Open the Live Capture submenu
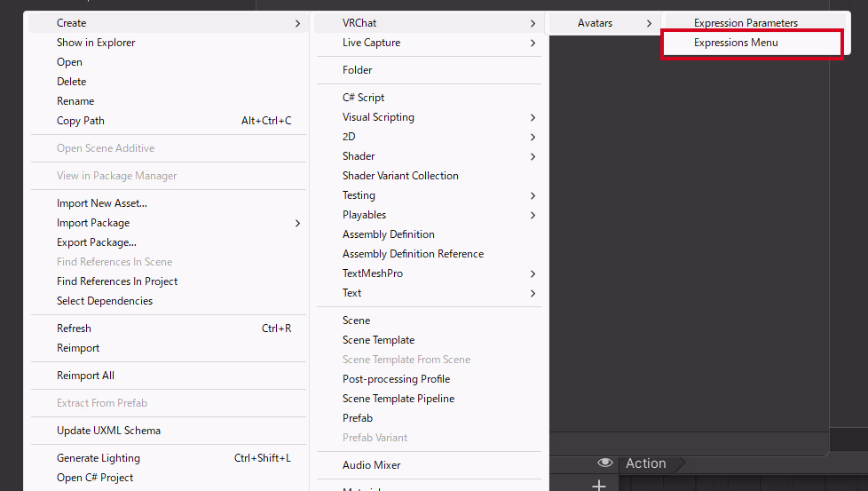868x491 pixels. 429,43
